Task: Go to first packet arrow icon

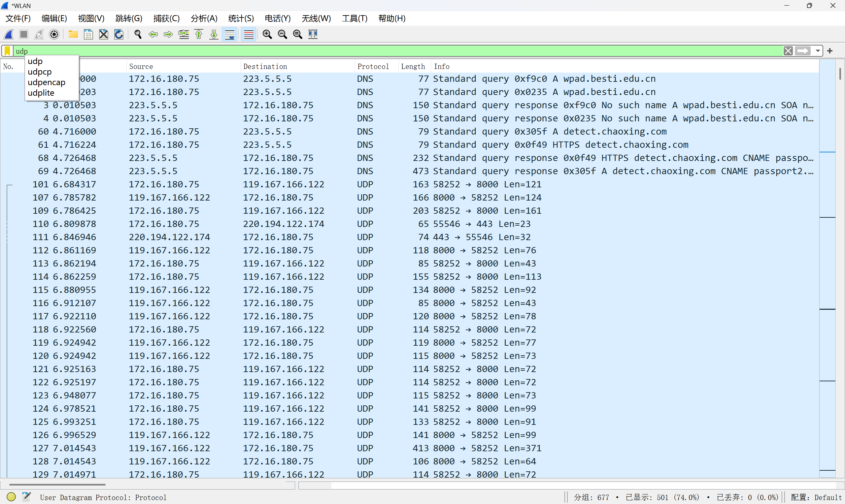Action: coord(199,34)
